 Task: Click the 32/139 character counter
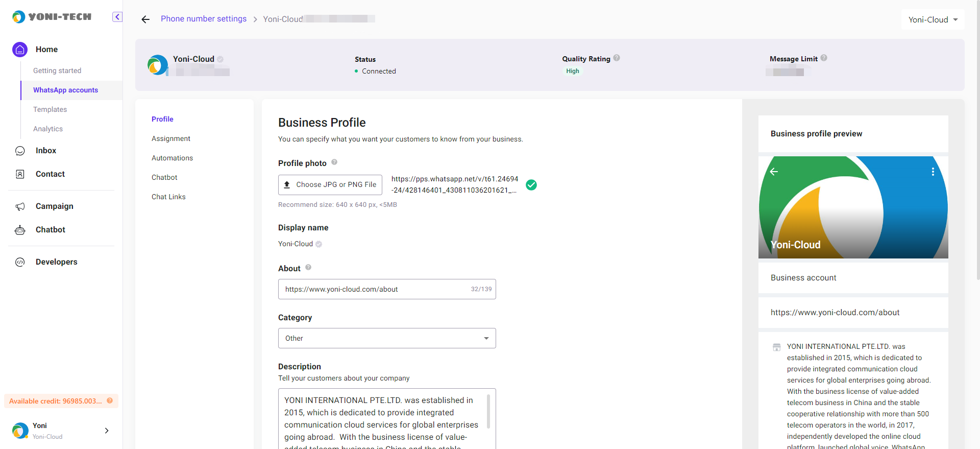click(x=481, y=289)
